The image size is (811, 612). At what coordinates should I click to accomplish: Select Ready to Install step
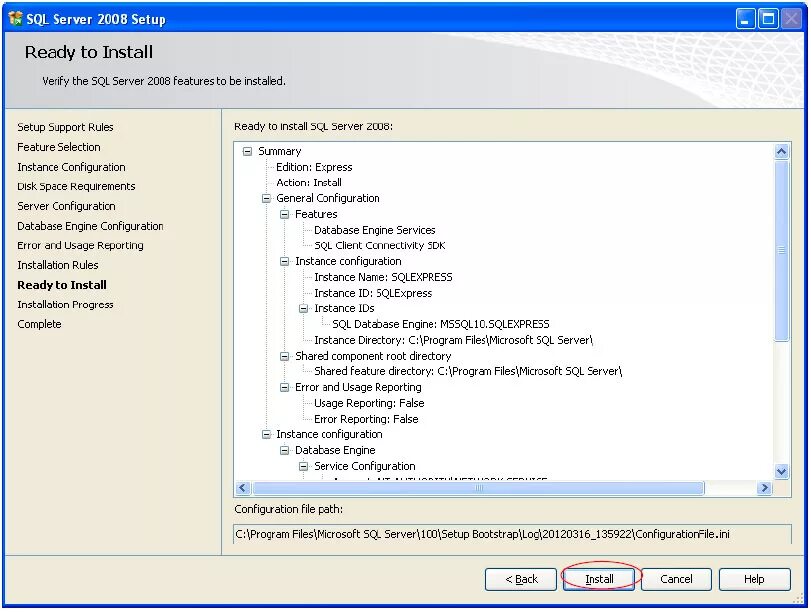tap(62, 285)
